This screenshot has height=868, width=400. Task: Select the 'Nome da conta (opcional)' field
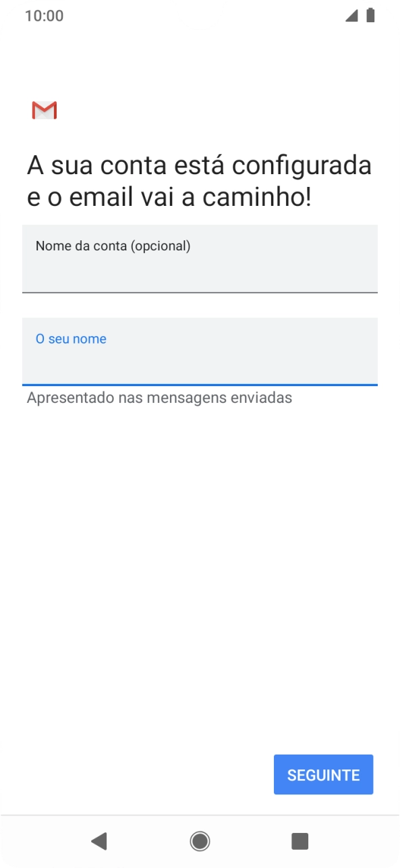click(200, 259)
